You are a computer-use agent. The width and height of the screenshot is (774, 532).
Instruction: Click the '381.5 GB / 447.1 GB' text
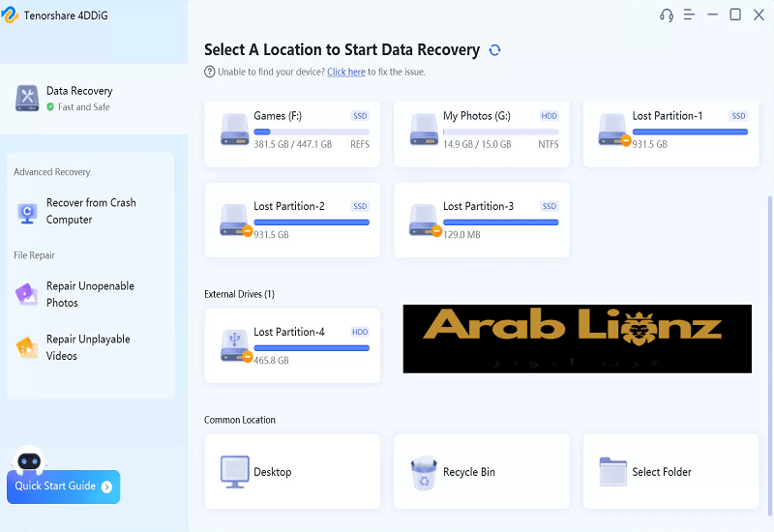pos(293,144)
